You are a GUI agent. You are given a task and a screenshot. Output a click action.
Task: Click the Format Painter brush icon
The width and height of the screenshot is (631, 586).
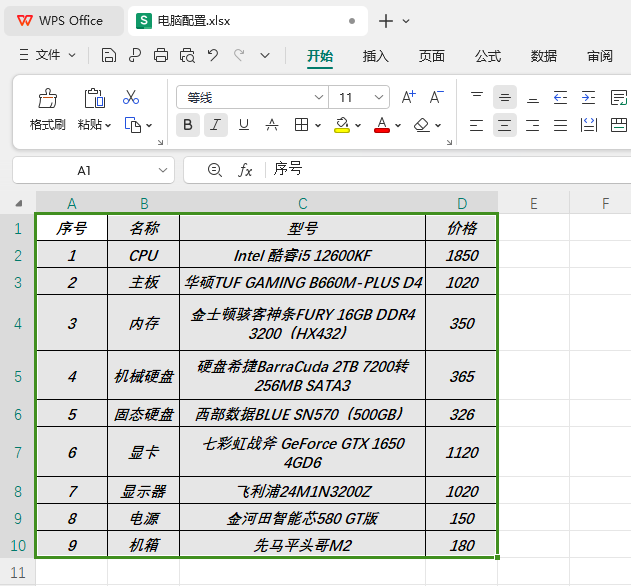(x=47, y=98)
